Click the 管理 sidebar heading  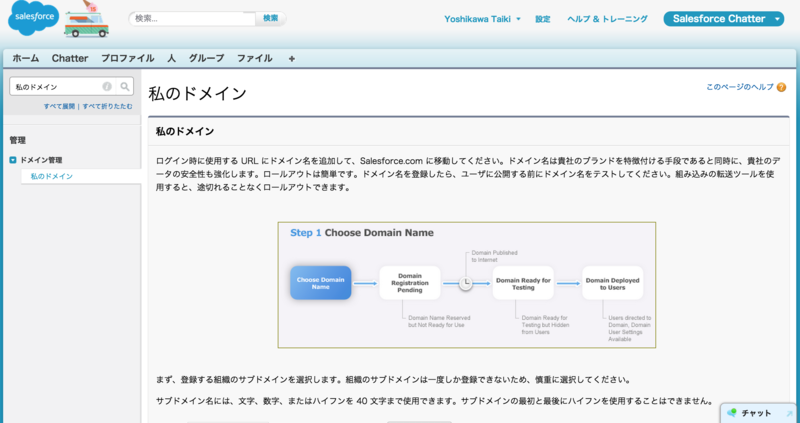17,140
